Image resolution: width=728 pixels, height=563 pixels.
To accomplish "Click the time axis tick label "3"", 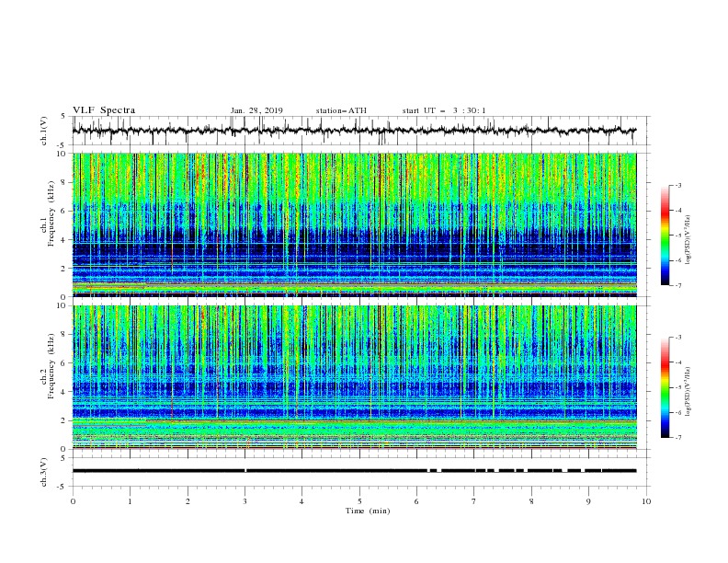I will click(x=245, y=501).
